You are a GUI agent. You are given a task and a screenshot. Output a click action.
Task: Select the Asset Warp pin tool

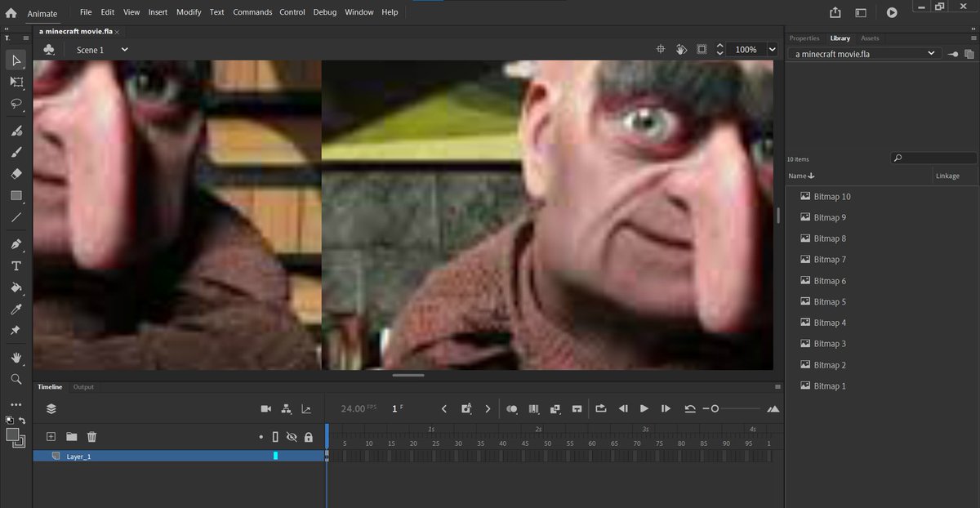(16, 331)
